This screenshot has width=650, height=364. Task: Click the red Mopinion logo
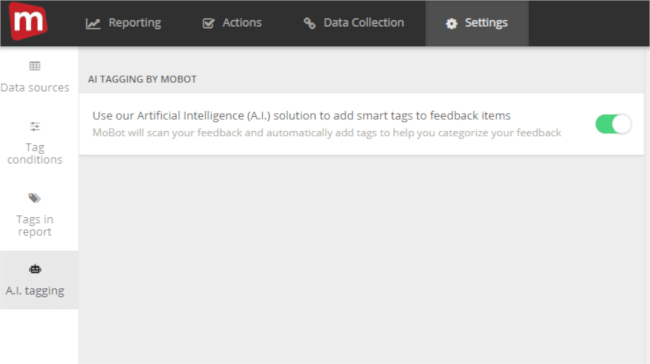click(x=28, y=21)
